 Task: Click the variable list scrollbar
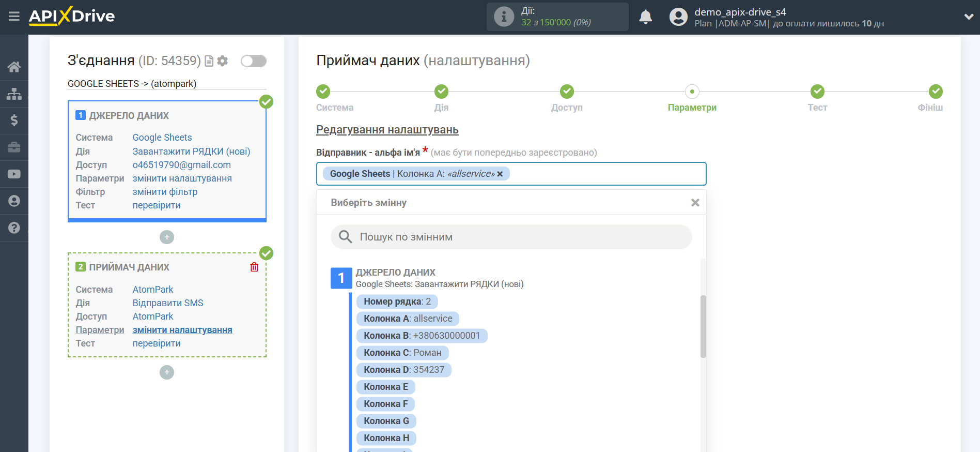coord(703,326)
